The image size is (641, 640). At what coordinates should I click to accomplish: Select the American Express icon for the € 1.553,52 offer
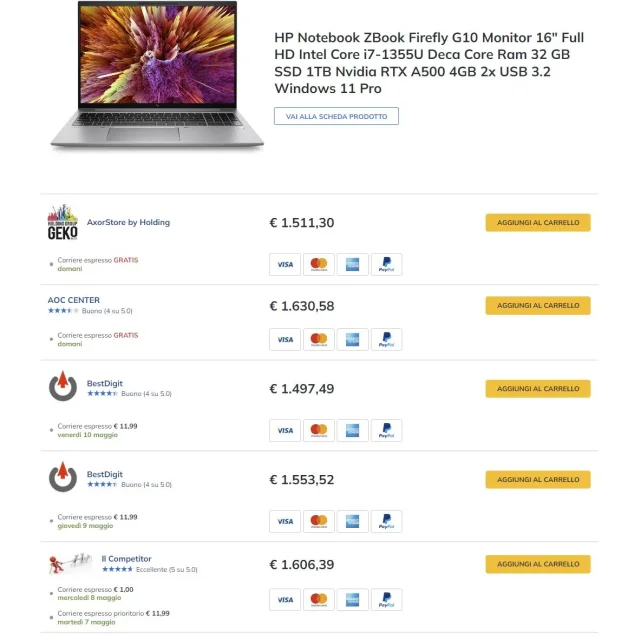352,521
